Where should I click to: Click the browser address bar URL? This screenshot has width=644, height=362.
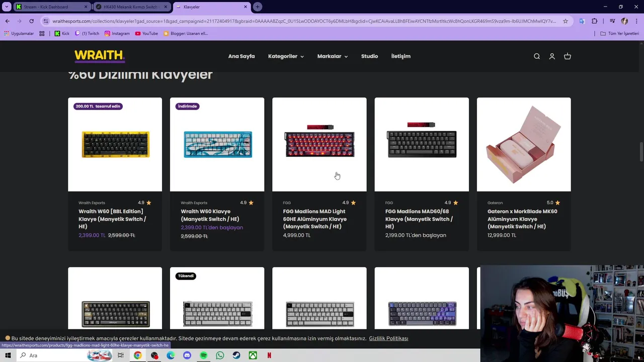(304, 21)
